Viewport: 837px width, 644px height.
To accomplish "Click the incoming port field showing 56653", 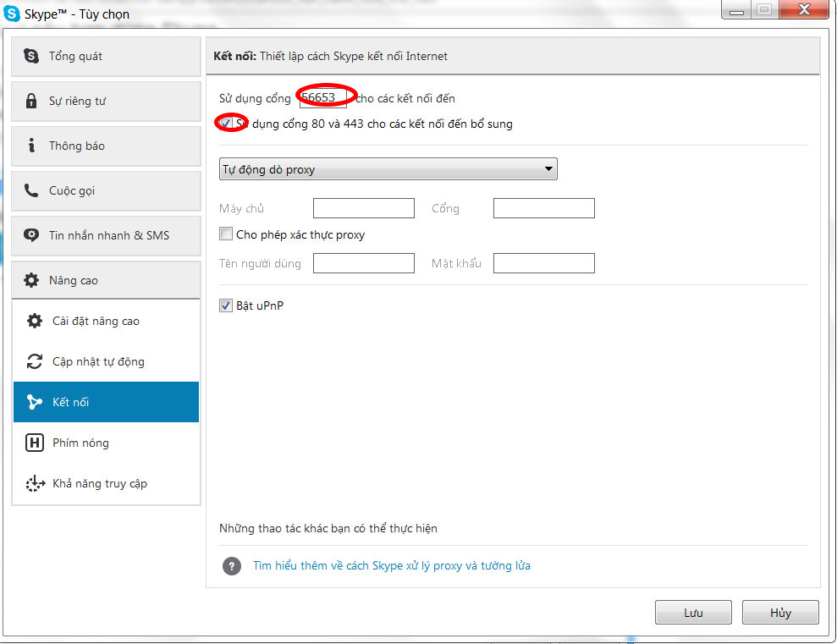I will pyautogui.click(x=323, y=97).
